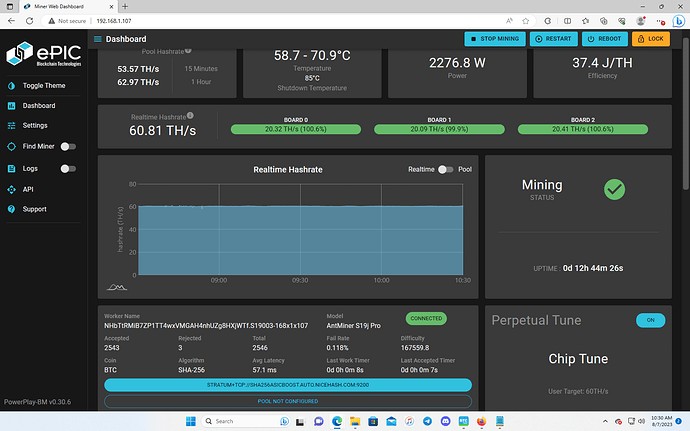Click the RESTART button
The height and width of the screenshot is (431, 690).
coord(553,39)
